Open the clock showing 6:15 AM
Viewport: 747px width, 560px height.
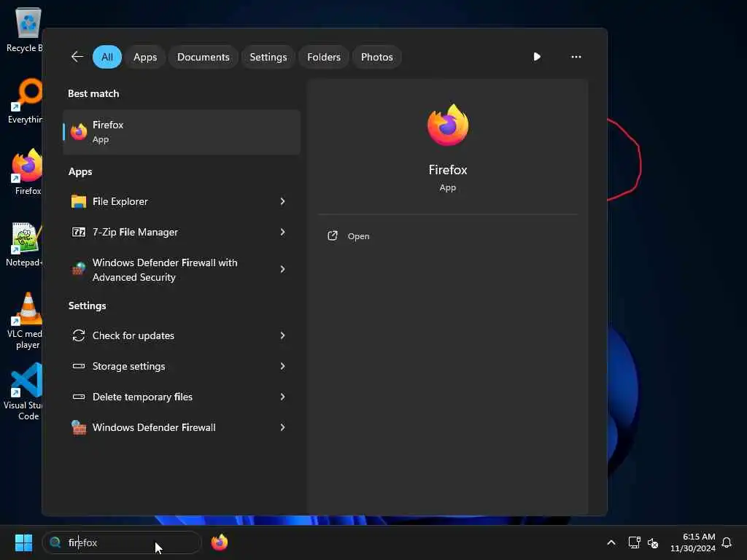[693, 542]
